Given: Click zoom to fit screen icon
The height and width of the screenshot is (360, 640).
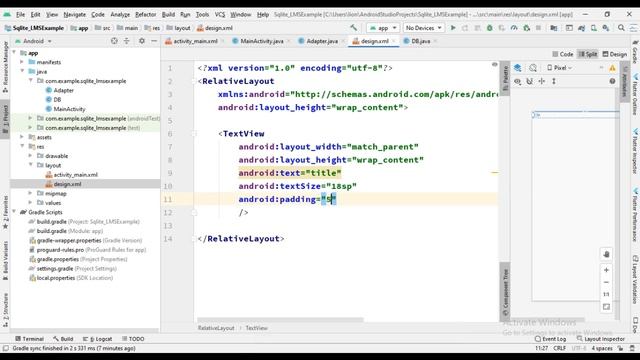Looking at the screenshot, I should click(x=606, y=307).
